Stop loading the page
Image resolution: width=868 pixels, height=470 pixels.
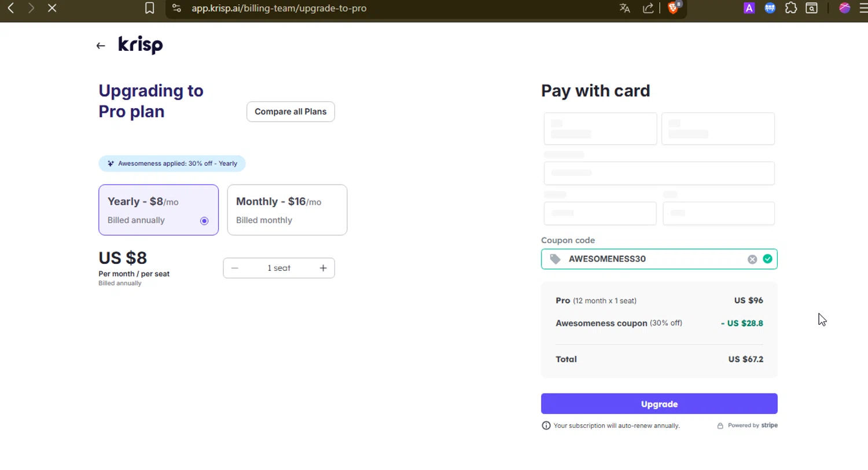[52, 8]
